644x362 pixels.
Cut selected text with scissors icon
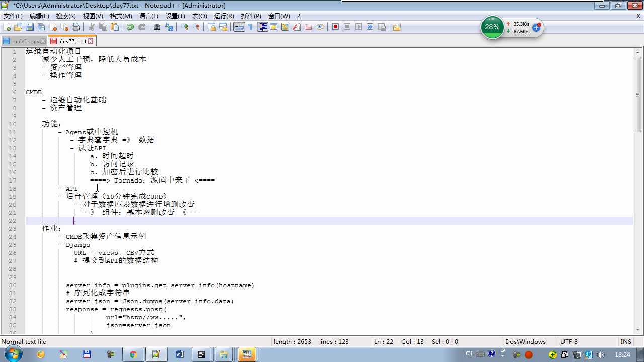tap(92, 27)
